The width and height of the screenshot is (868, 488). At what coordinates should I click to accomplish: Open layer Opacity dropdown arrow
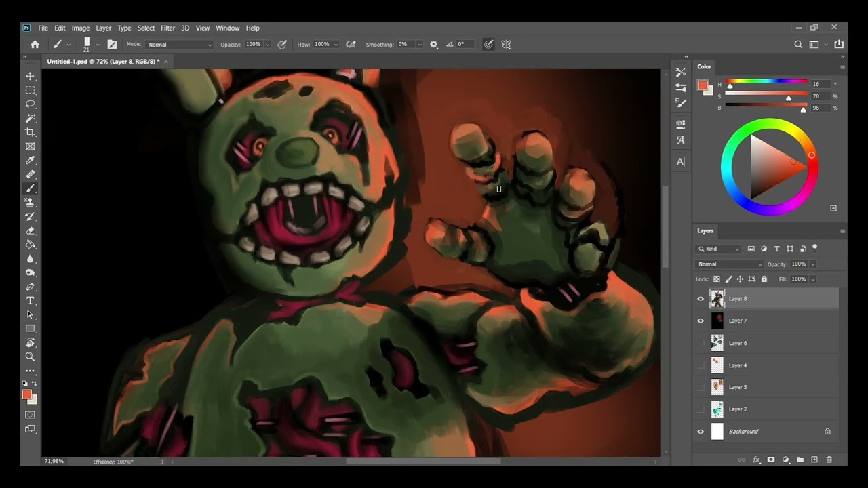pos(813,264)
